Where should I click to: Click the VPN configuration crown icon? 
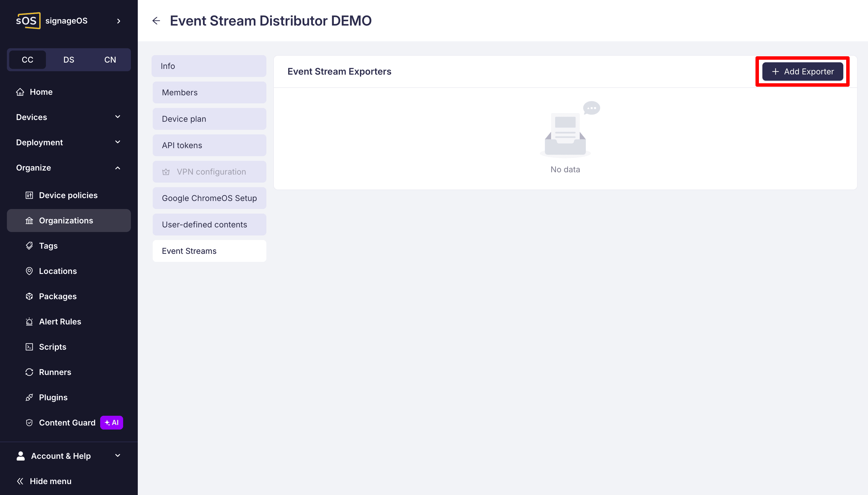166,172
